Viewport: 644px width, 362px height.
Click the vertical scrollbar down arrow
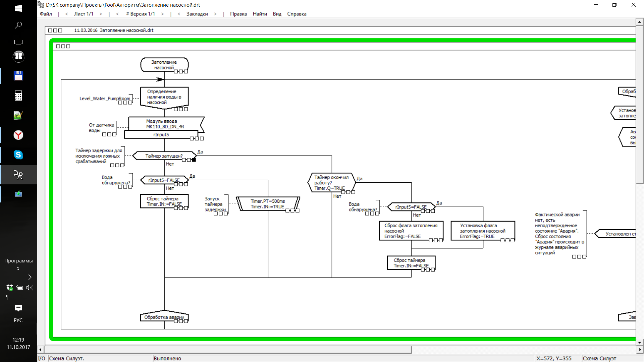click(639, 343)
